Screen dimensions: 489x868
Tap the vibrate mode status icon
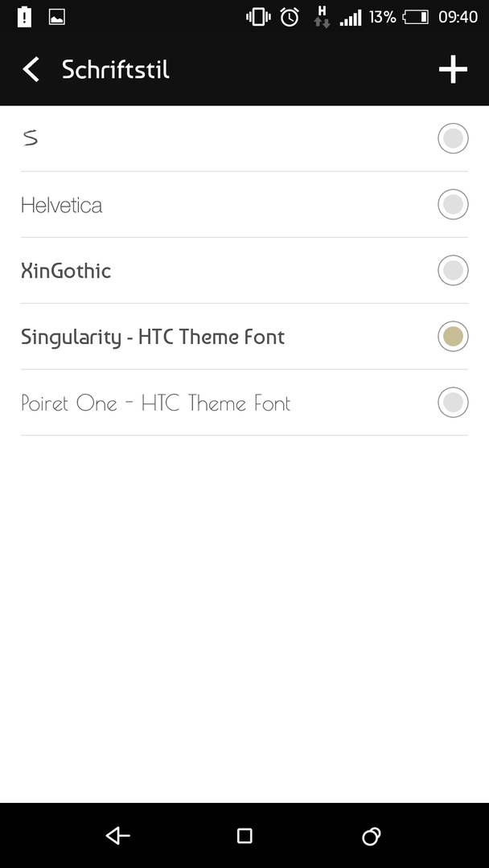pyautogui.click(x=258, y=17)
